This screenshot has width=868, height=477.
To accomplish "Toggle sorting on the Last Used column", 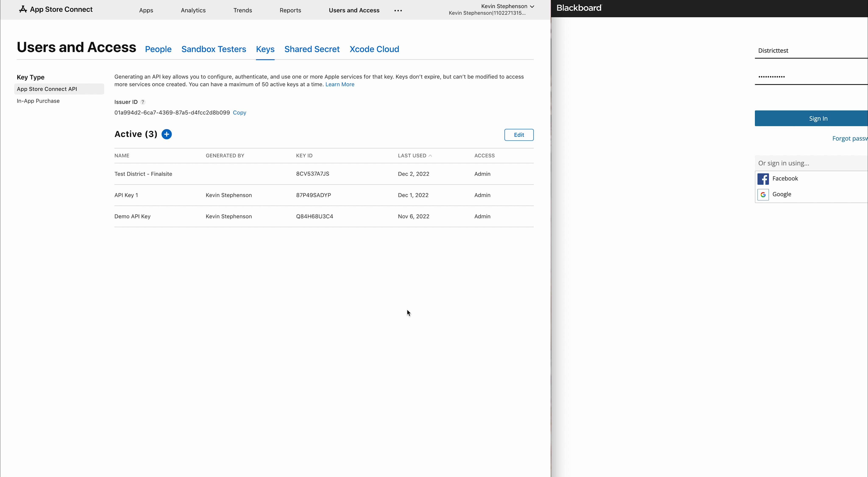I will 414,155.
